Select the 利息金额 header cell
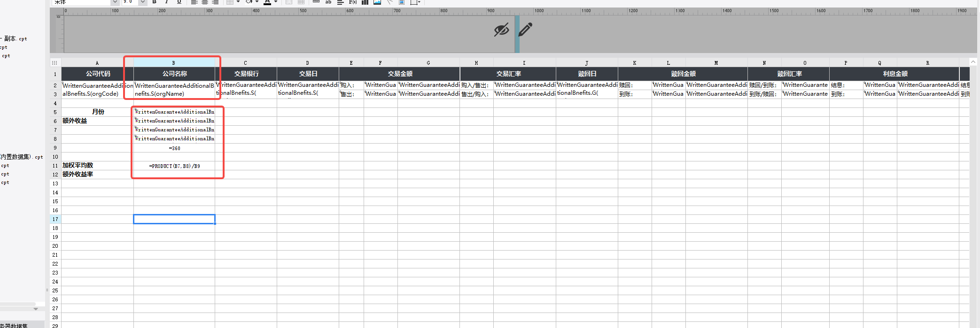 [894, 74]
